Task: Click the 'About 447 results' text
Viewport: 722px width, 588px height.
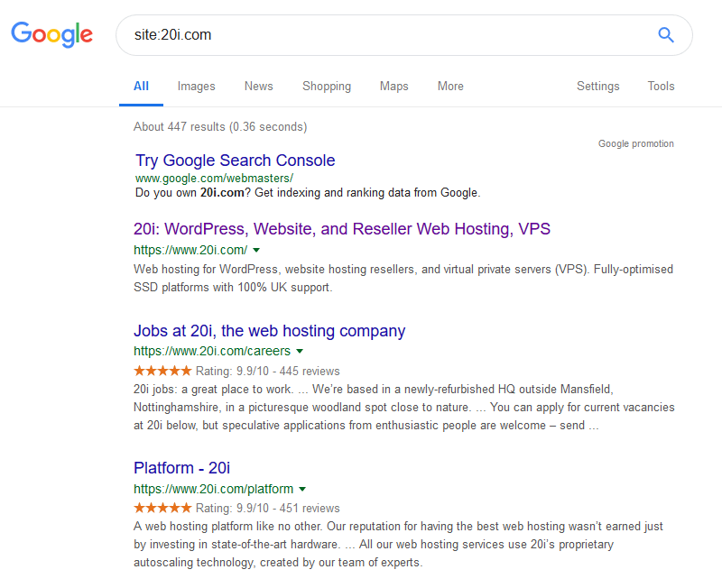Action: coord(220,126)
